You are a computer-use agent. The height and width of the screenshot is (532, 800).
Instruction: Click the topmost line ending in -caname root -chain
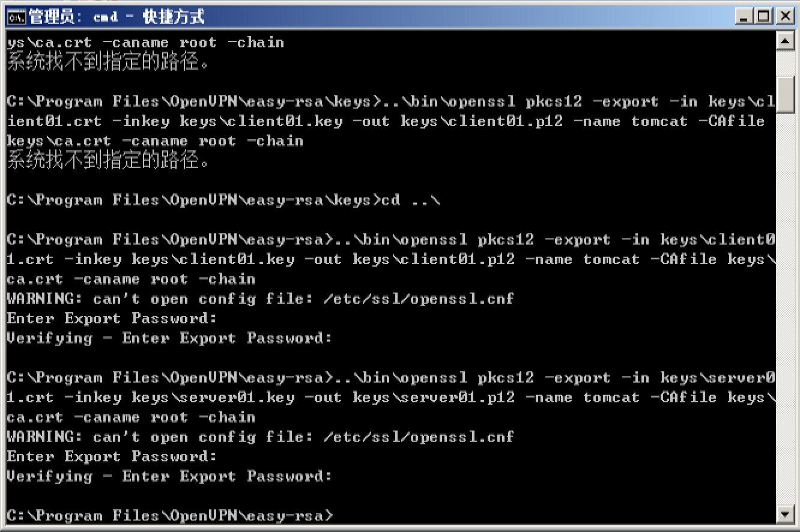[145, 43]
